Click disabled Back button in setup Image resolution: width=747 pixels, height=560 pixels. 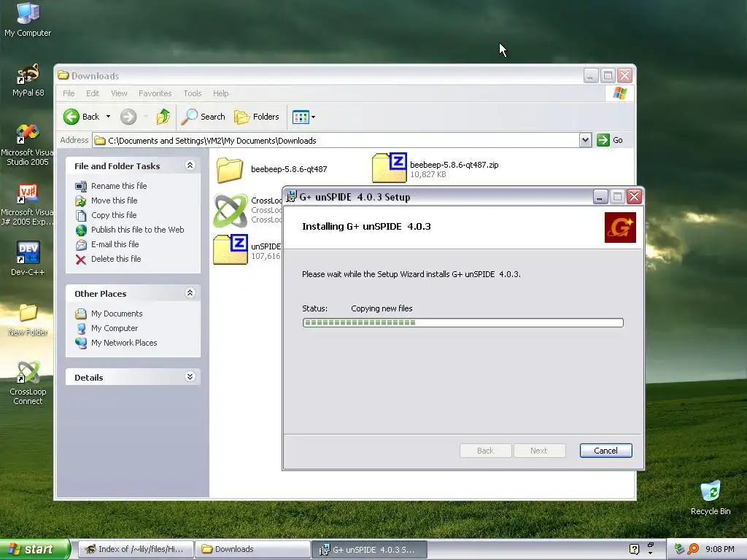pyautogui.click(x=485, y=451)
